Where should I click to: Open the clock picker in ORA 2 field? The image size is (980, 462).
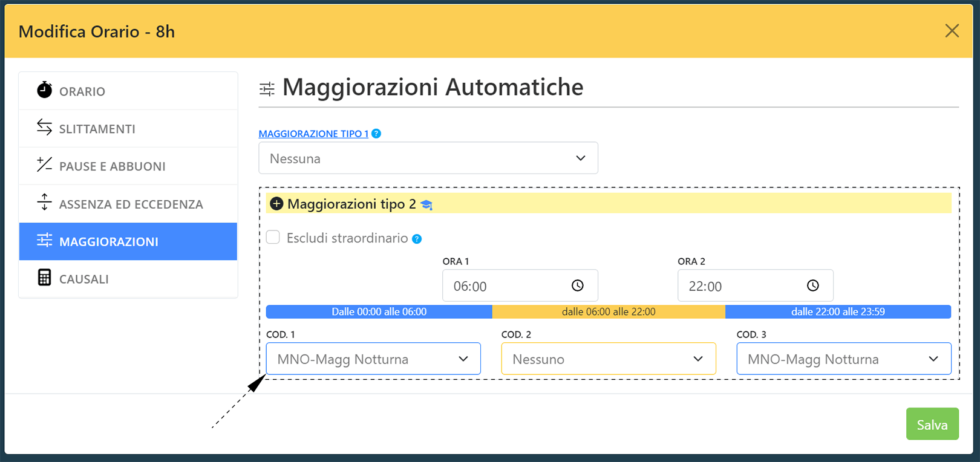pos(812,285)
